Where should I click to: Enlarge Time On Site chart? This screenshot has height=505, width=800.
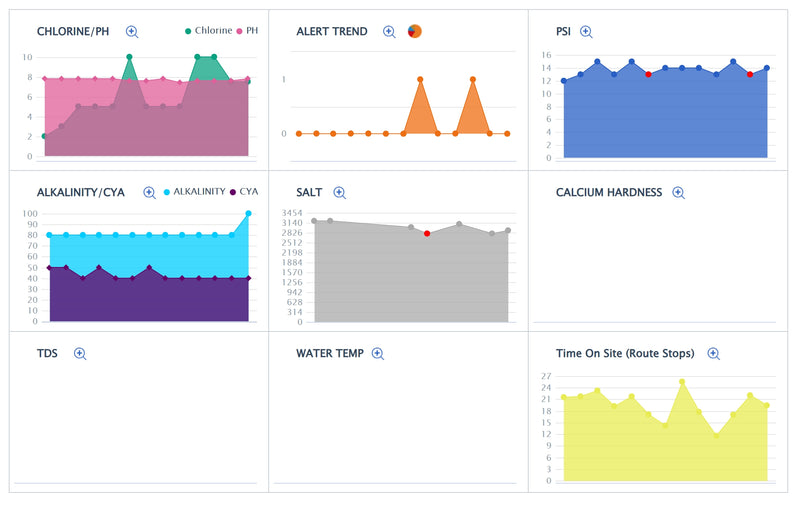click(713, 354)
